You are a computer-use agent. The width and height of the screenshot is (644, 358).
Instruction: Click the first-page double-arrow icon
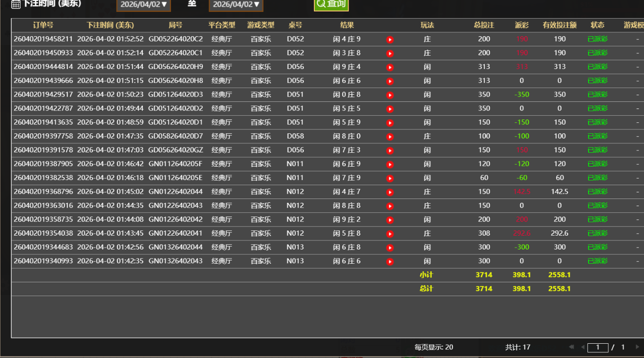click(571, 347)
